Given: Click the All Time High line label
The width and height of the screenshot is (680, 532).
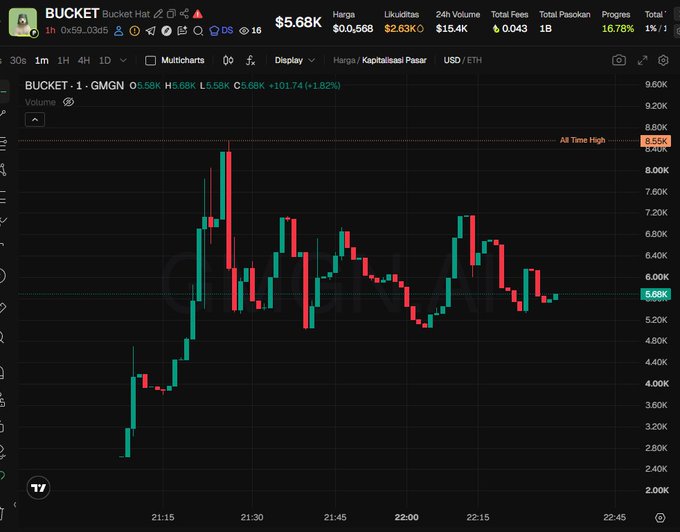Looking at the screenshot, I should click(x=582, y=140).
